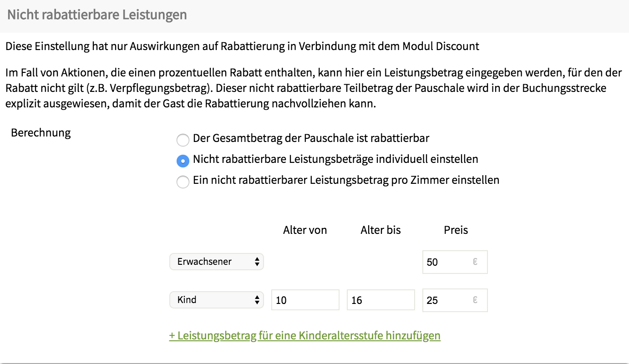Viewport: 629px width, 364px height.
Task: Open the Kind person type dropdown
Action: 217,300
